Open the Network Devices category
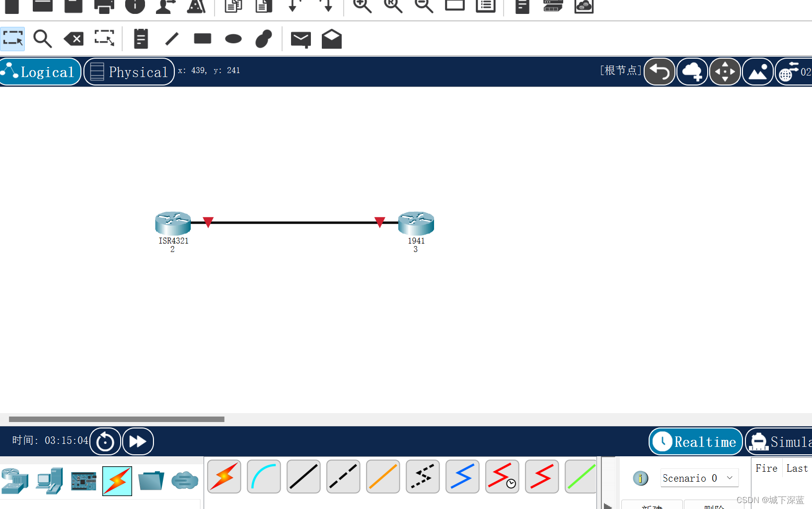This screenshot has width=812, height=509. pos(15,481)
